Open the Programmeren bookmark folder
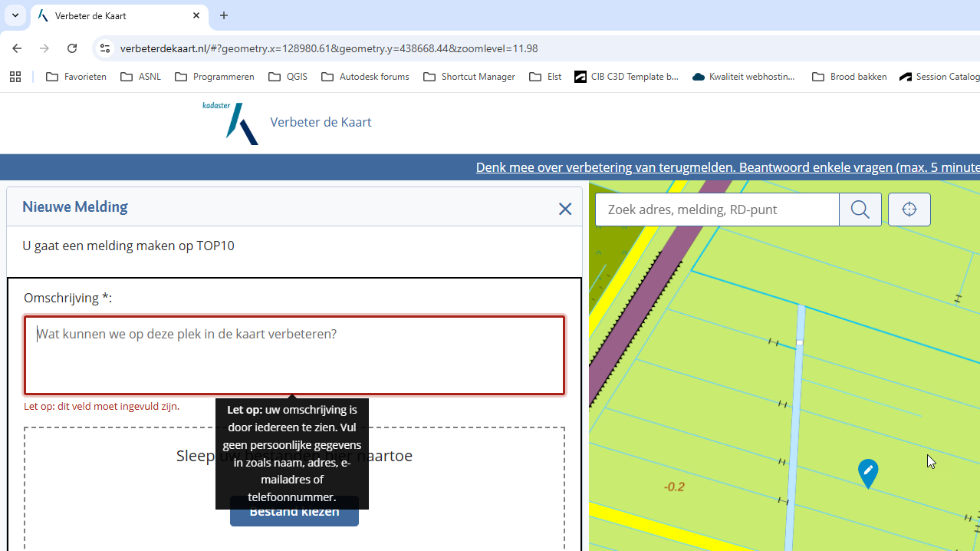Image resolution: width=980 pixels, height=551 pixels. (215, 77)
